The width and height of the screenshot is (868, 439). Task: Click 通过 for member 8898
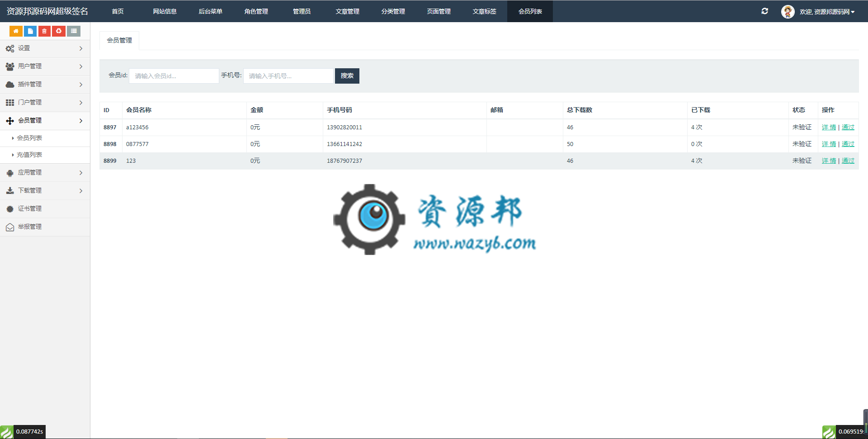coord(848,144)
